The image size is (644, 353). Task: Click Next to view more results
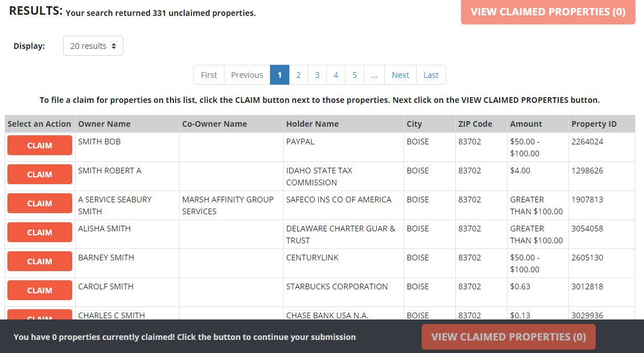pos(400,74)
